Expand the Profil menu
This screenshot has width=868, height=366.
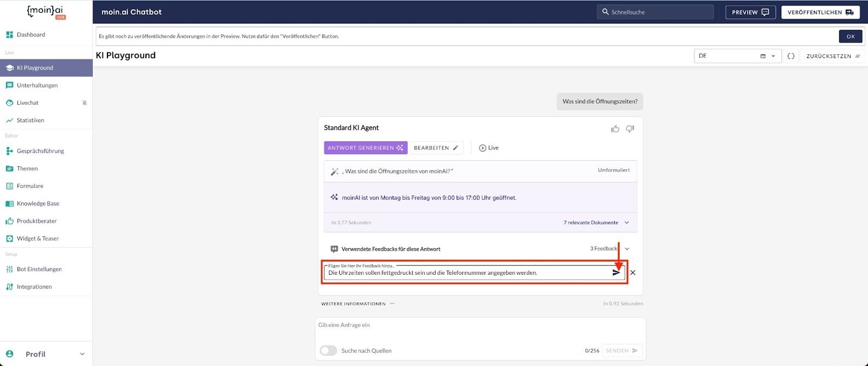(x=82, y=354)
